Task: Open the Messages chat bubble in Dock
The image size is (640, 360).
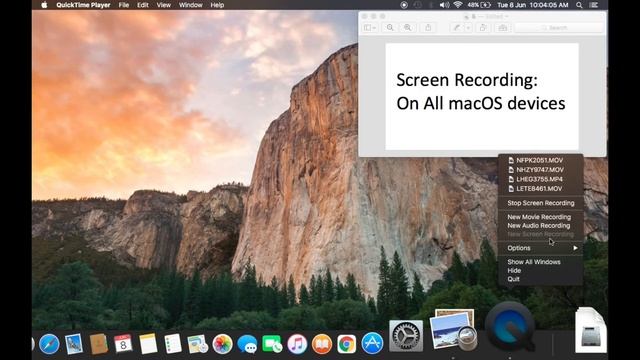Action: (x=247, y=344)
